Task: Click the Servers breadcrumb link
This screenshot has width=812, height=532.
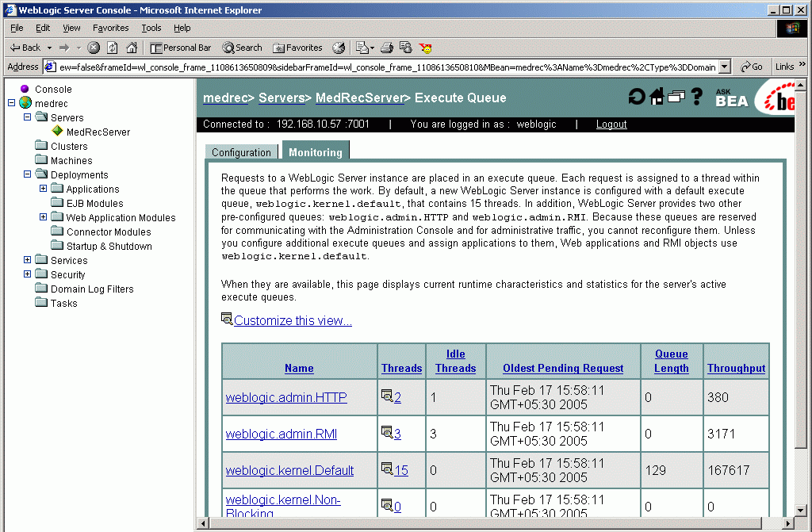Action: 282,98
